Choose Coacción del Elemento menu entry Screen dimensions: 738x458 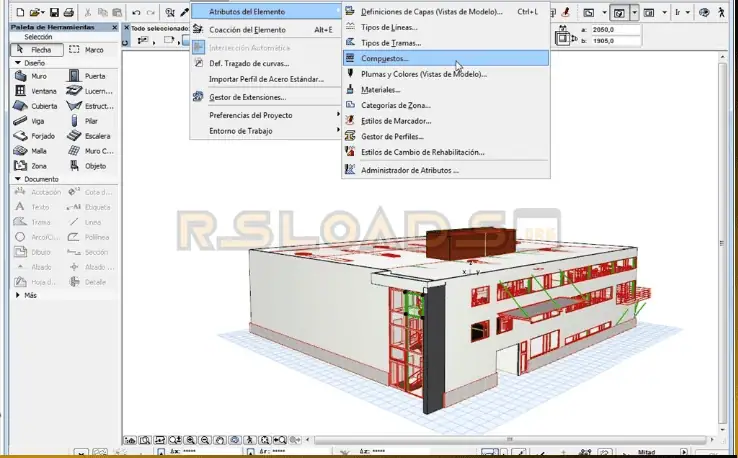(x=266, y=30)
